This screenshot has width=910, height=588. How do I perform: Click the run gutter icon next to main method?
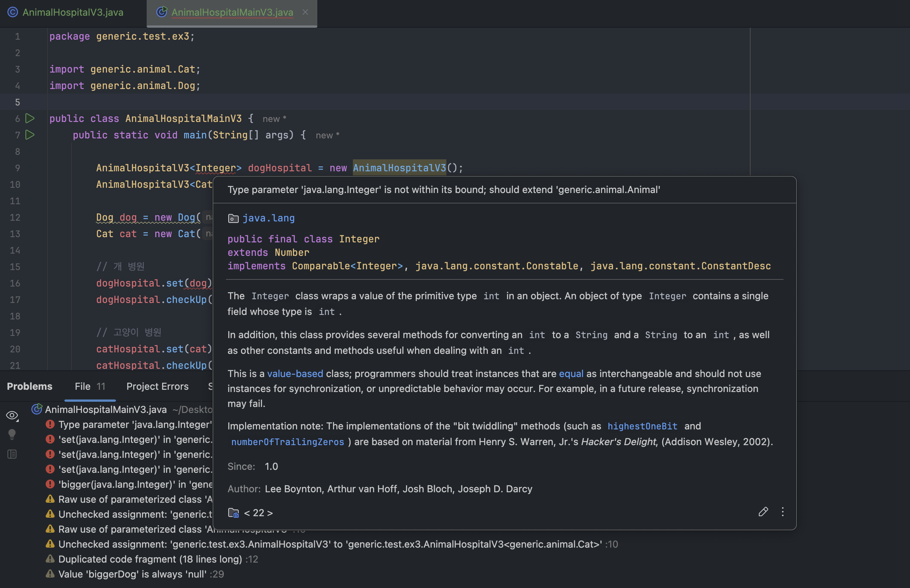[30, 135]
